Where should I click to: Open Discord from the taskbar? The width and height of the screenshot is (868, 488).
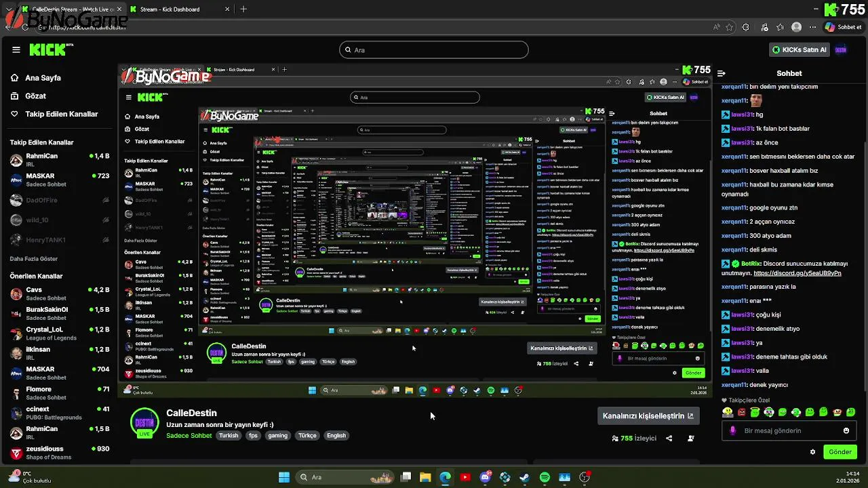click(485, 477)
